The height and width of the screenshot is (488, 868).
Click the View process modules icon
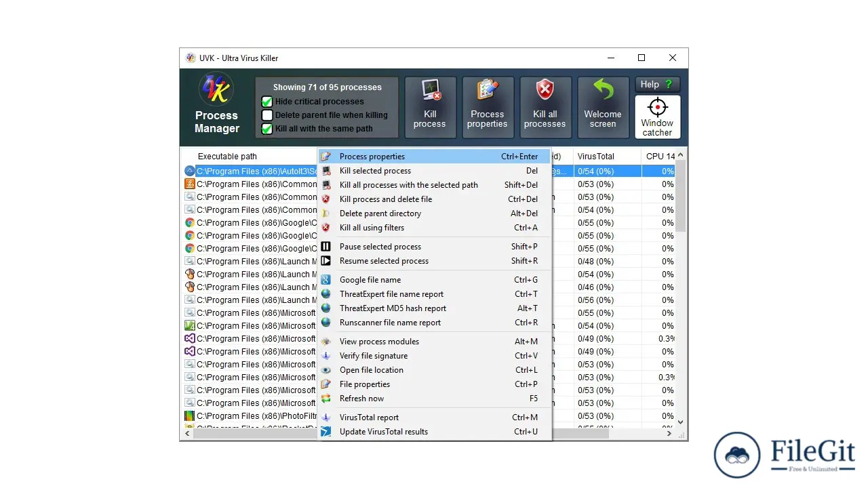(326, 342)
